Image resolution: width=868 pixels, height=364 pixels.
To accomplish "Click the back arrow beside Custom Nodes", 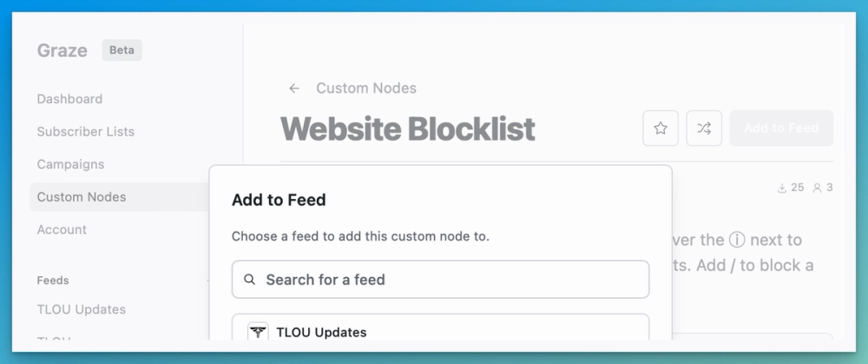I will [294, 89].
